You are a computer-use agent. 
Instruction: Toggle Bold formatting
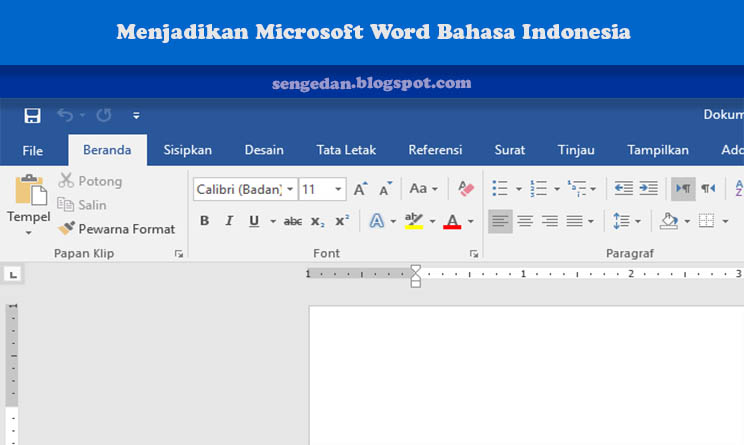point(205,221)
